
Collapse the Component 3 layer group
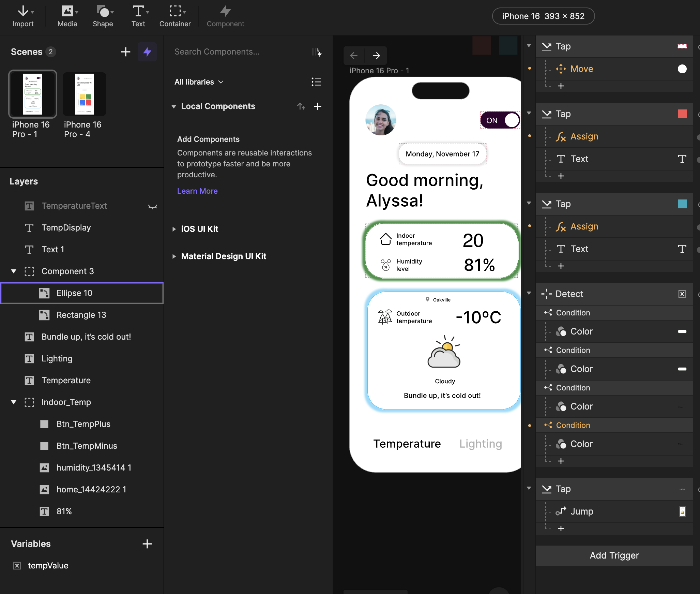point(14,271)
